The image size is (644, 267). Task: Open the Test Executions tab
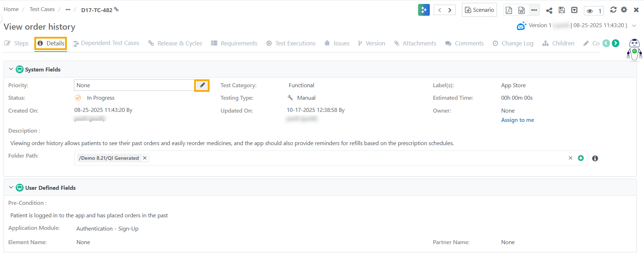pyautogui.click(x=291, y=43)
